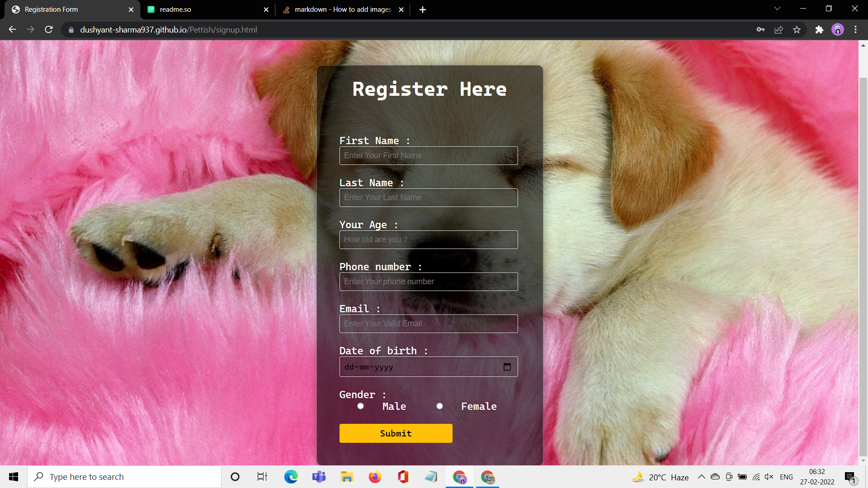Click the bookmark star in address bar
The width and height of the screenshot is (868, 488).
[x=797, y=29]
